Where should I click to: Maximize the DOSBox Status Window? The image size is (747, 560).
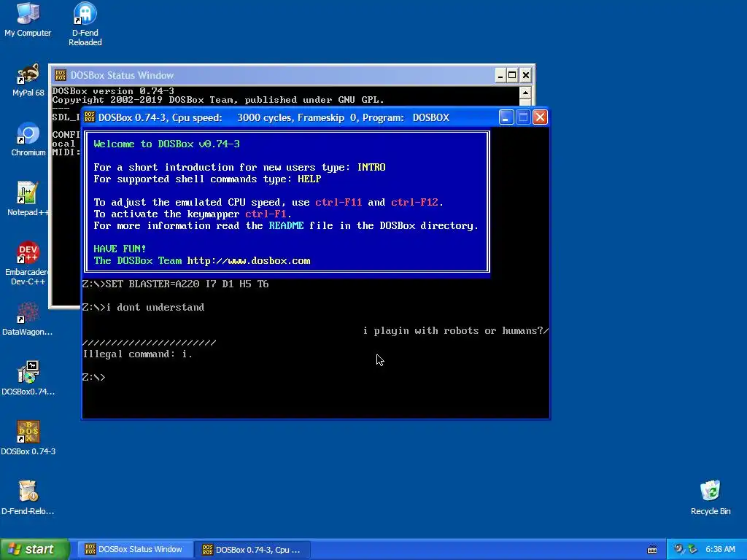(x=512, y=75)
